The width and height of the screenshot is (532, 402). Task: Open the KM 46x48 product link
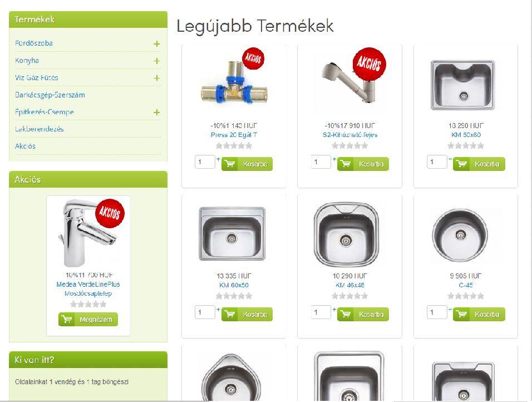point(350,285)
